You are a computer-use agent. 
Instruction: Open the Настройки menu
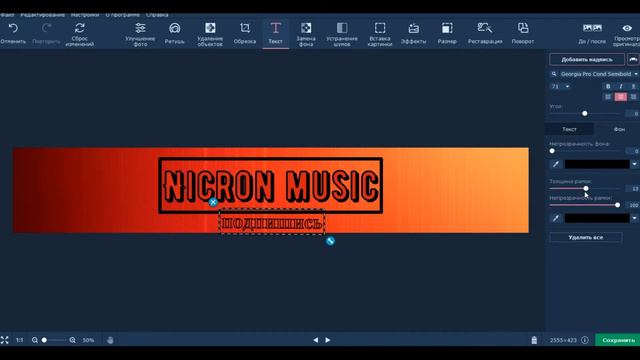85,15
